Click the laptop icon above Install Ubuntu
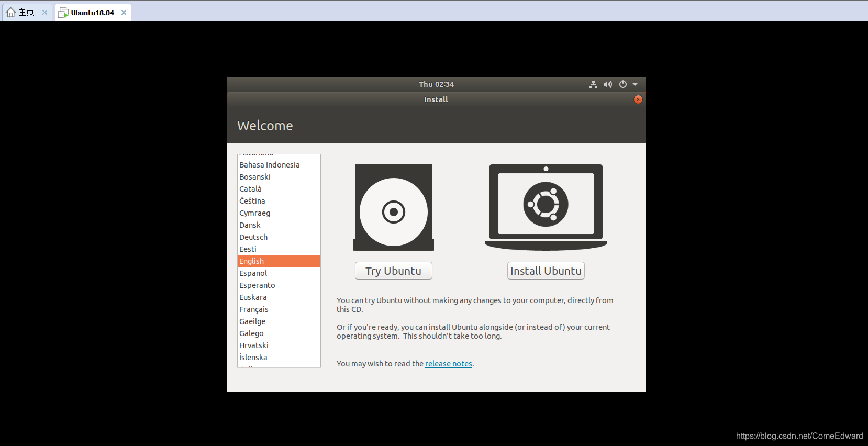The height and width of the screenshot is (446, 868). [x=546, y=207]
